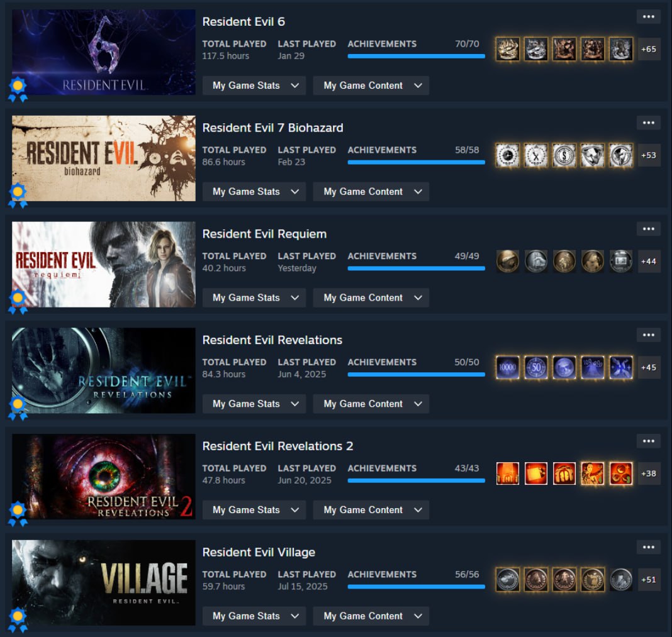Open the Resident Evil 7 Biohazard title link

click(272, 128)
